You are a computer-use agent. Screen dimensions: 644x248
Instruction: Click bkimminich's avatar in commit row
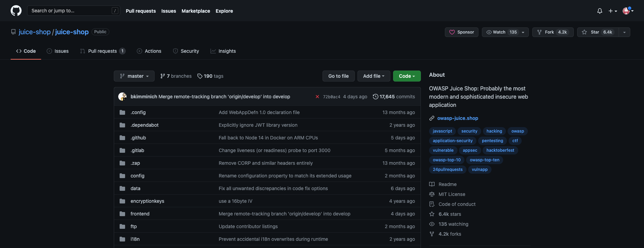(122, 97)
